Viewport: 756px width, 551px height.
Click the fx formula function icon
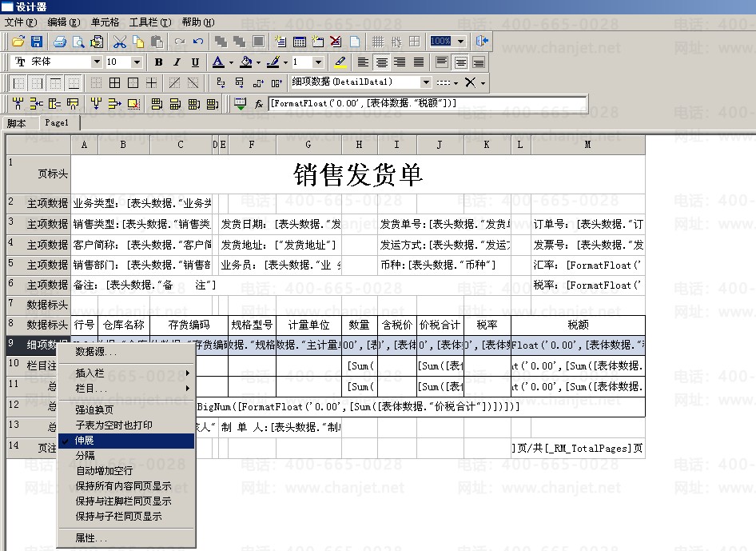tap(259, 104)
